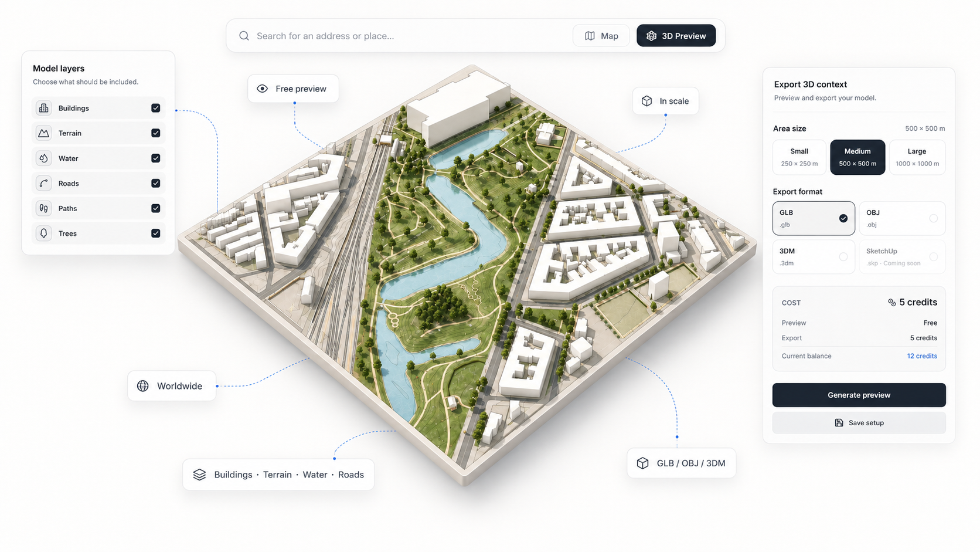Choose the Large 1000 × 1000 m area

click(x=917, y=157)
